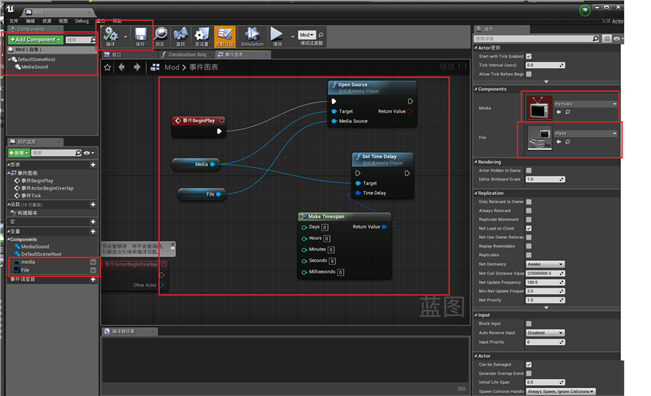Click the forward arrow in graph header
Image resolution: width=651 pixels, height=396 pixels.
[x=137, y=67]
